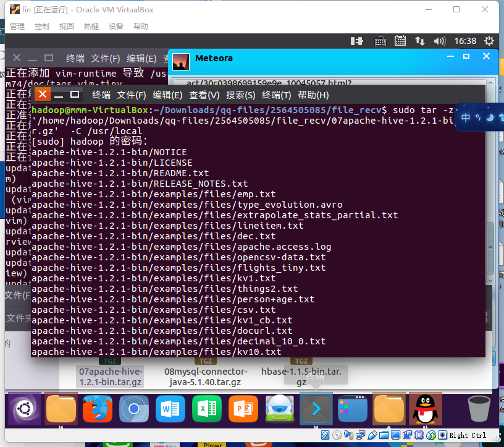Click the VirtualBox keyboard capture arrow icon
The image size is (504, 447).
[x=443, y=435]
